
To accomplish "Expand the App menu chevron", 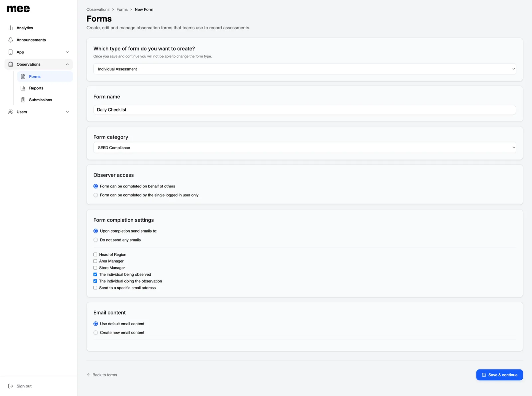I will [x=67, y=52].
